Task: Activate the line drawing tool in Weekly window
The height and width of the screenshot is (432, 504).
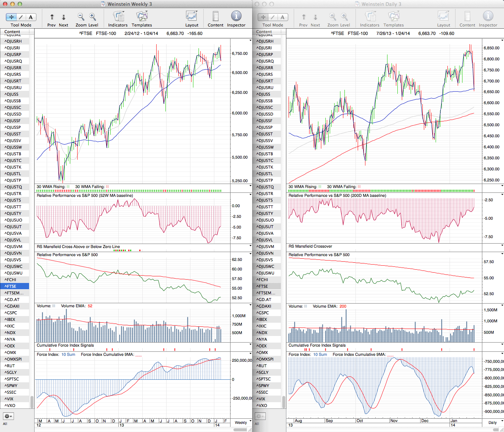Action: click(21, 17)
